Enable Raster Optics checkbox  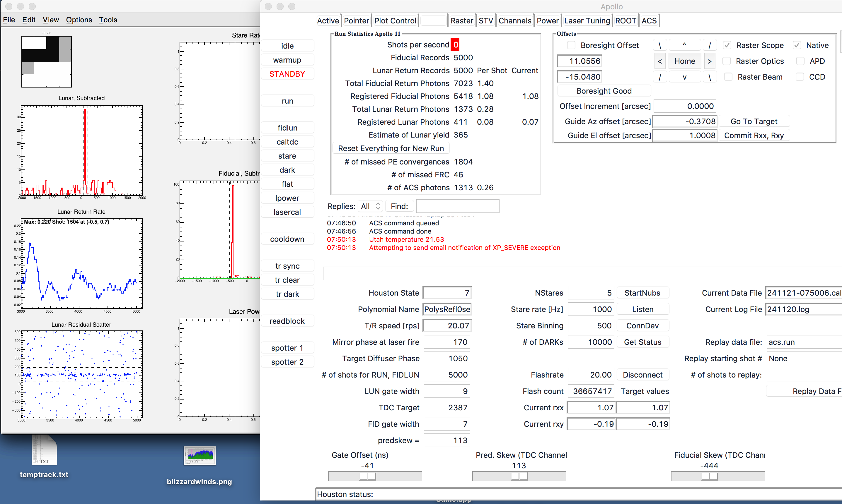(727, 61)
